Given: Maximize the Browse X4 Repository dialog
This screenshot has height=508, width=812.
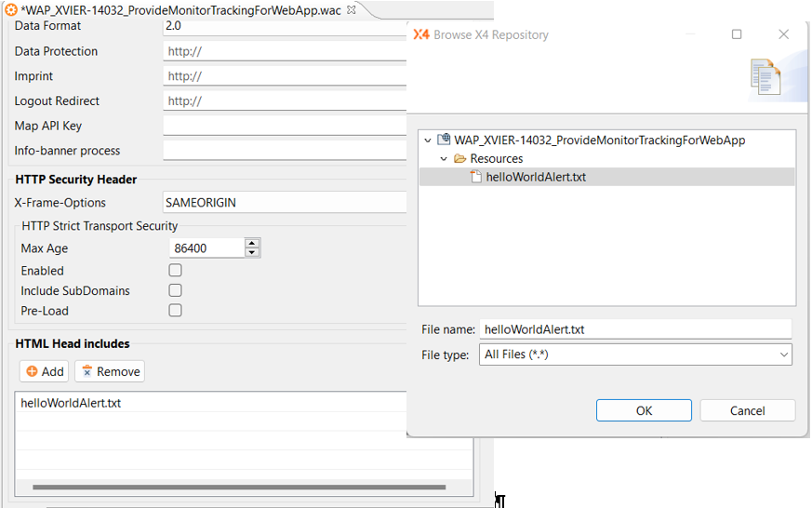Looking at the screenshot, I should [737, 34].
